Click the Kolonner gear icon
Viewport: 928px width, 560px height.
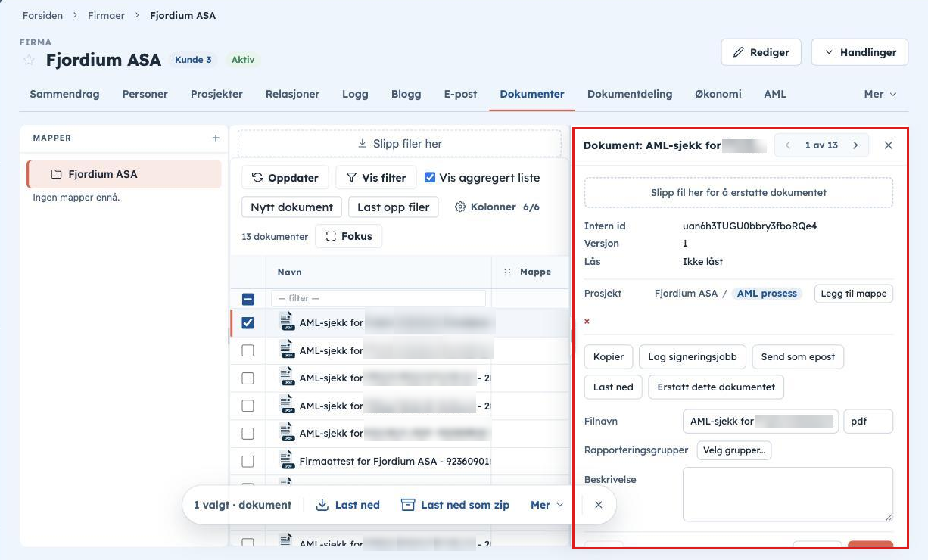pyautogui.click(x=460, y=207)
